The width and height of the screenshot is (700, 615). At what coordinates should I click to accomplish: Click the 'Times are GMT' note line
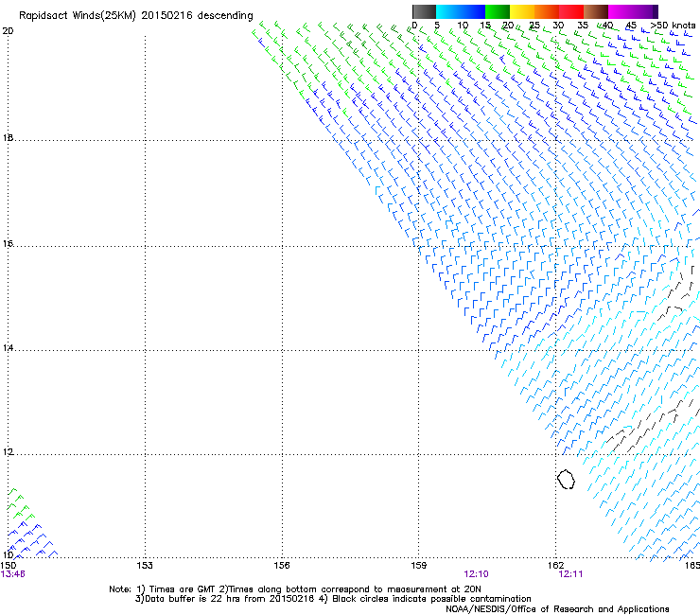click(295, 589)
